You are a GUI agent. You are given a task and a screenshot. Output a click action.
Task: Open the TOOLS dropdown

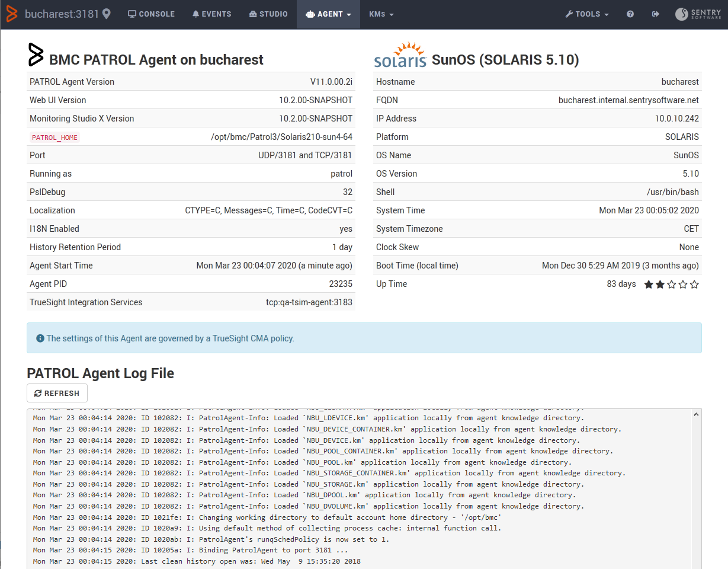[586, 14]
